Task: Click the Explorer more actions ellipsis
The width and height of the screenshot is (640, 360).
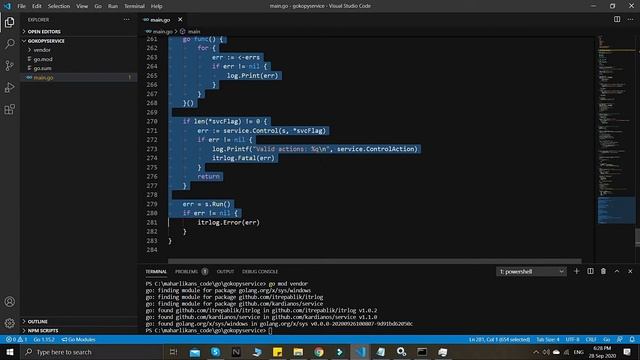Action: 127,20
